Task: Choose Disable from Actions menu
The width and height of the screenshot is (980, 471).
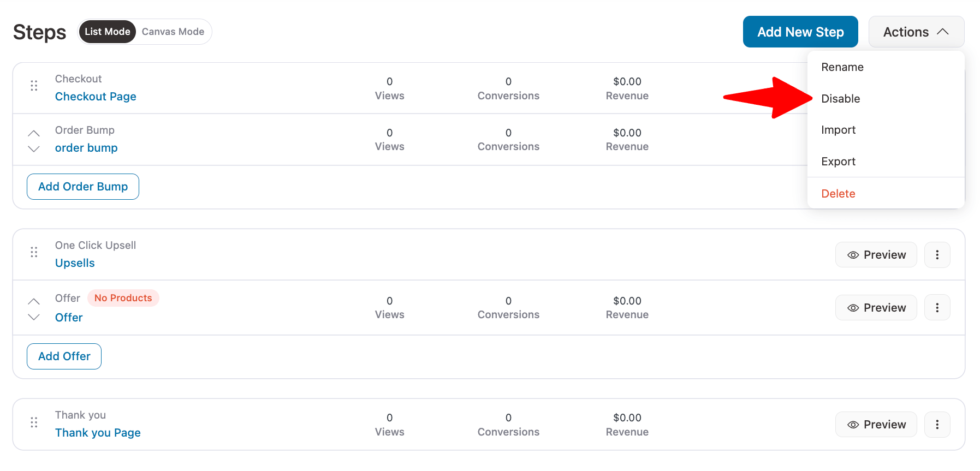Action: [x=840, y=99]
